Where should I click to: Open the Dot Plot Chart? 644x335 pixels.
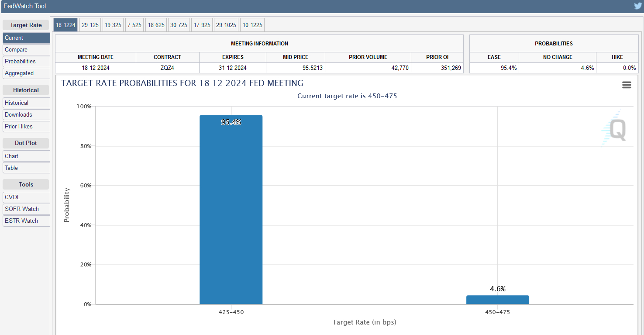pos(26,156)
